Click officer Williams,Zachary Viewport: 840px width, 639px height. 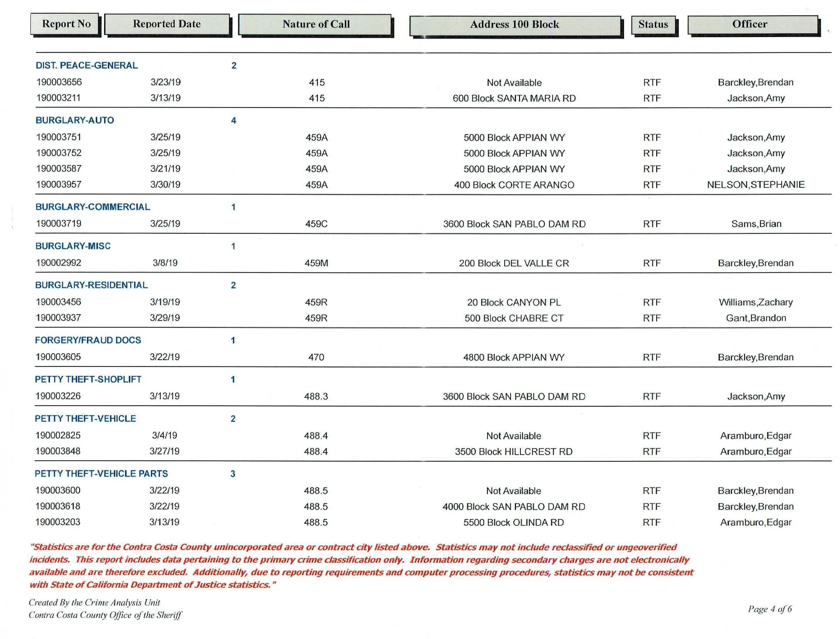click(x=756, y=303)
